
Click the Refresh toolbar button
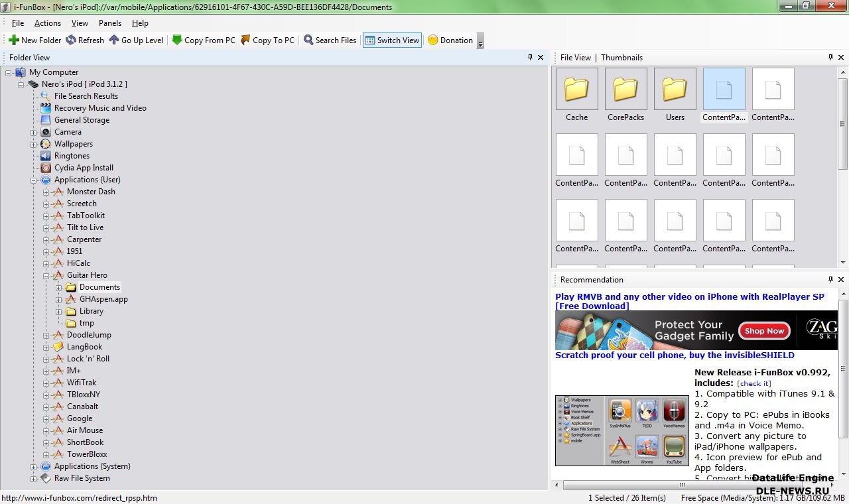(x=85, y=40)
